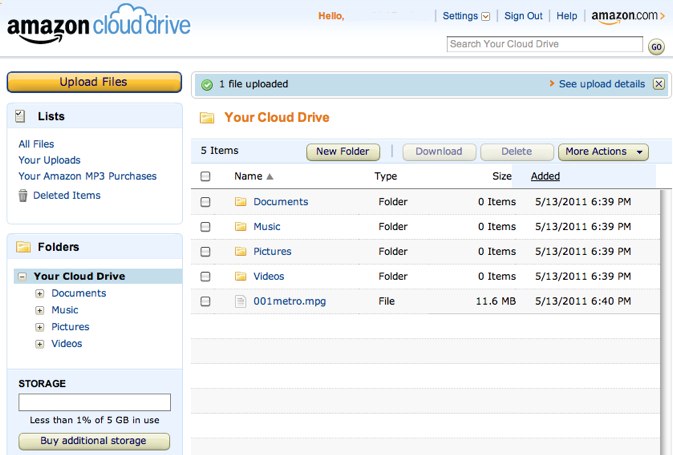Open the Music folder link in list
The height and width of the screenshot is (455, 673).
pyautogui.click(x=267, y=226)
